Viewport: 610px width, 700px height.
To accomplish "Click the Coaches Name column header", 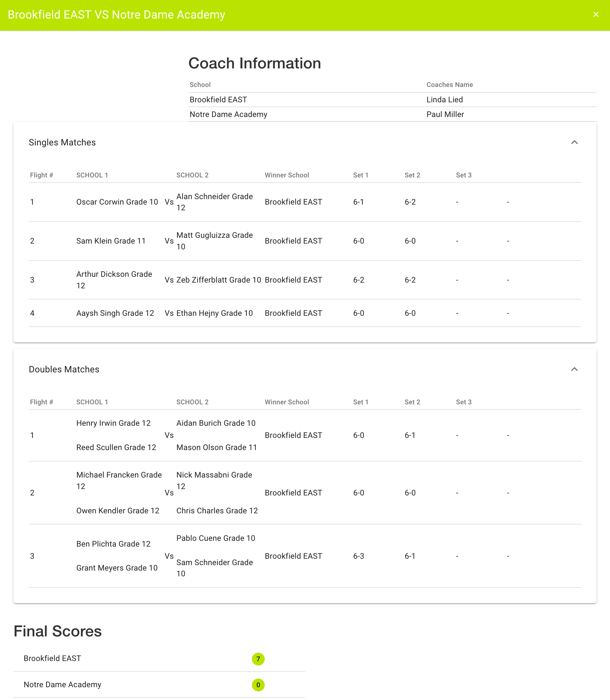I will [449, 85].
